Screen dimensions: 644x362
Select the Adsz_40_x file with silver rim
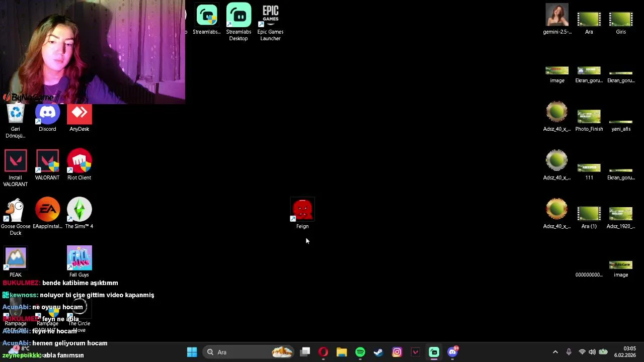(x=557, y=165)
